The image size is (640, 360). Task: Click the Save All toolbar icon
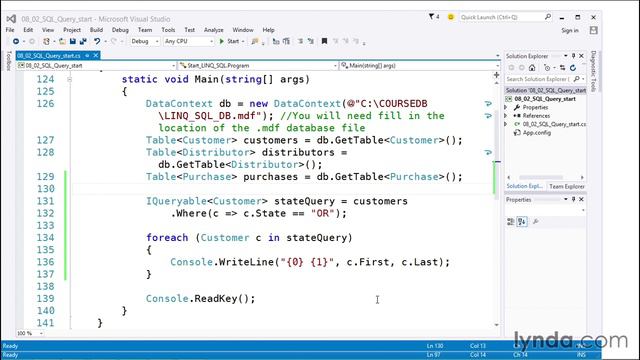[x=83, y=41]
